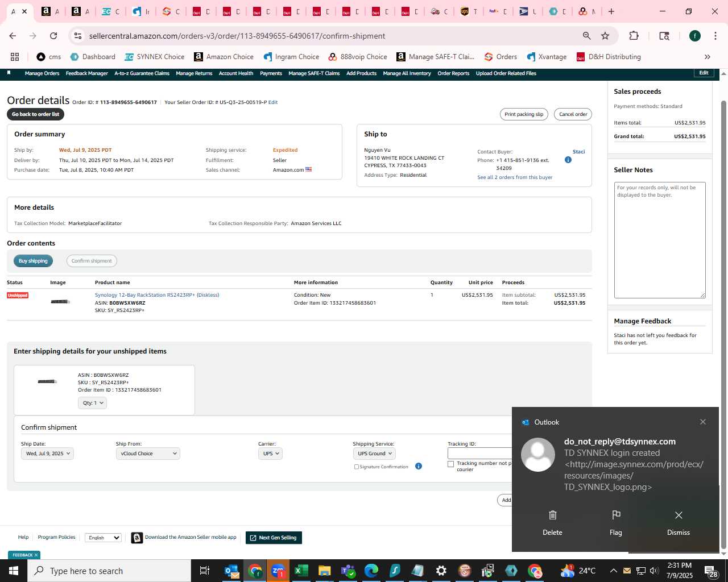Click Go back to order list
This screenshot has width=728, height=582.
click(x=36, y=114)
